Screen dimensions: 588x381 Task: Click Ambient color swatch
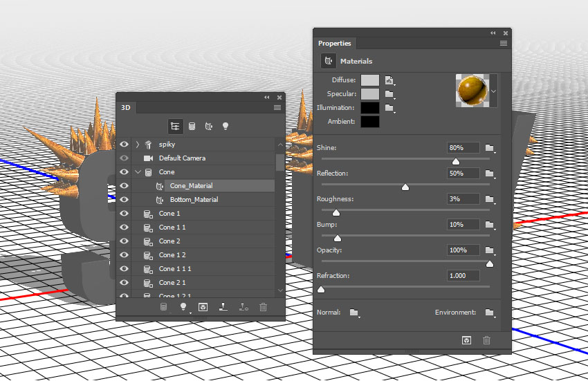370,122
